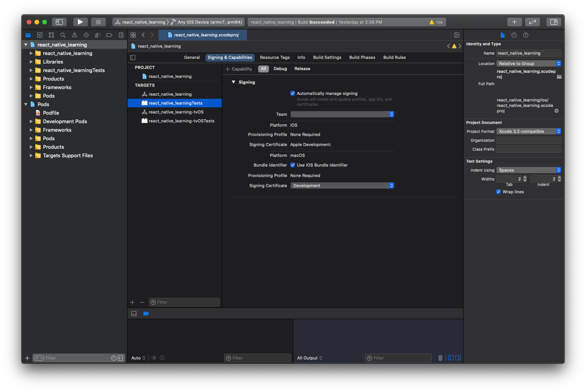Run the project with the Play button

coord(80,22)
